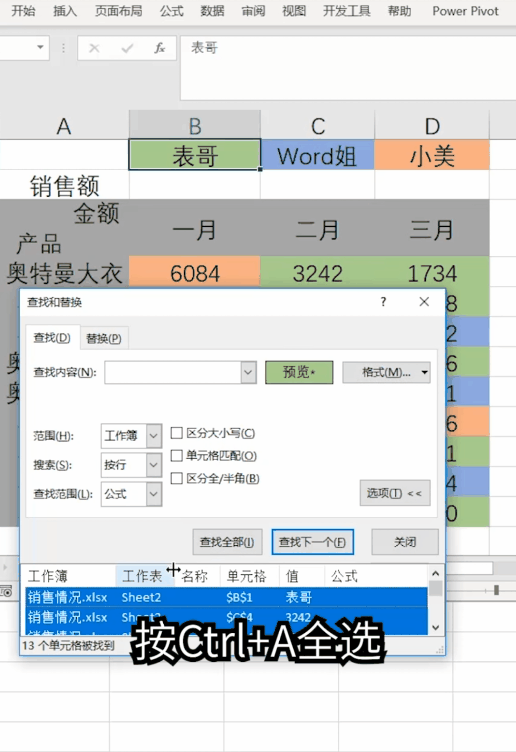The image size is (516, 752).
Task: Open the 页面布局 ribbon tab
Action: [118, 11]
